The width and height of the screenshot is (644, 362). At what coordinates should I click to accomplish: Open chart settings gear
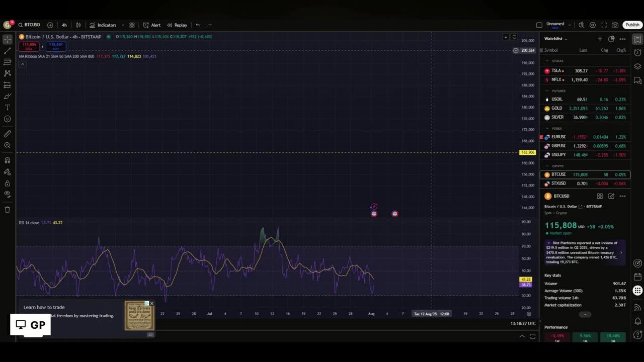[x=593, y=25]
